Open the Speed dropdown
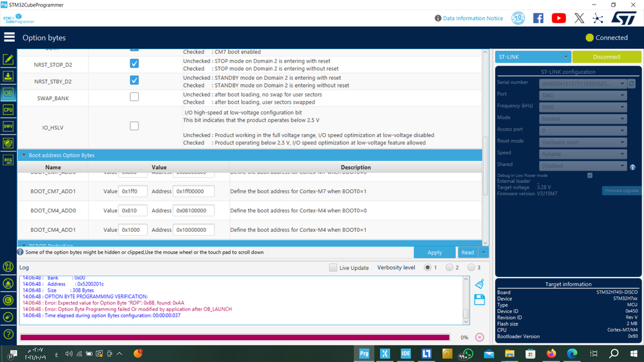 point(583,154)
